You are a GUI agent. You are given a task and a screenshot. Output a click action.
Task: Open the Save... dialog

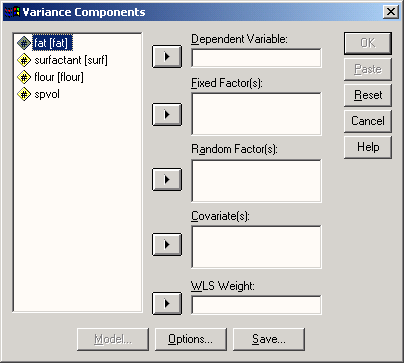pos(269,339)
